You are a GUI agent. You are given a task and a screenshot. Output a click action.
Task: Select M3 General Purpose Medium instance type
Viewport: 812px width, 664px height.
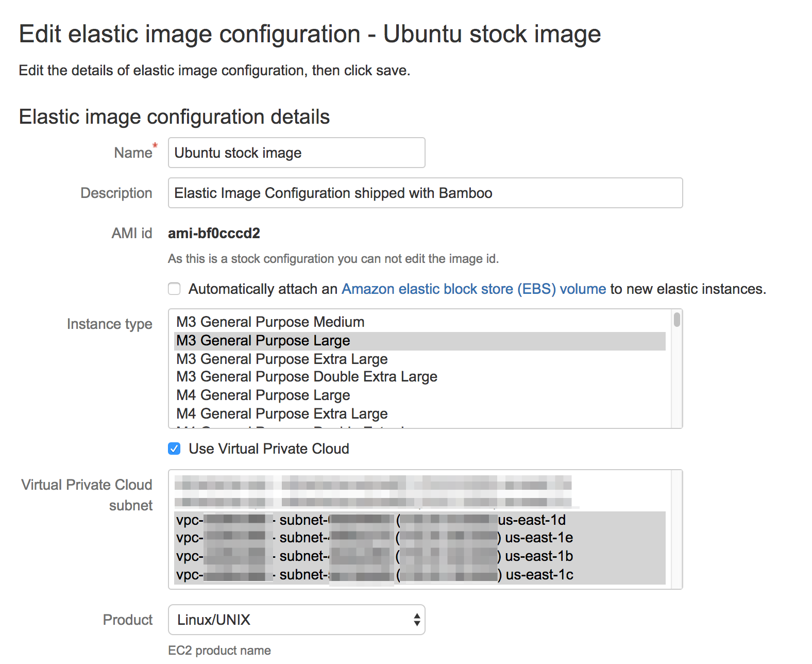tap(270, 322)
